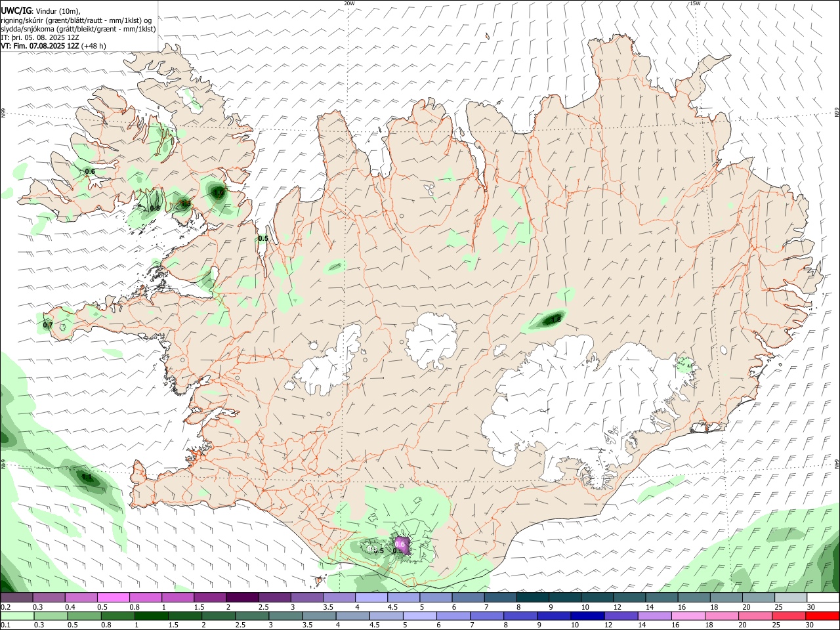Viewport: 840px width, 630px height.
Task: Click the "25" label in the lower legend row
Action: click(x=777, y=625)
